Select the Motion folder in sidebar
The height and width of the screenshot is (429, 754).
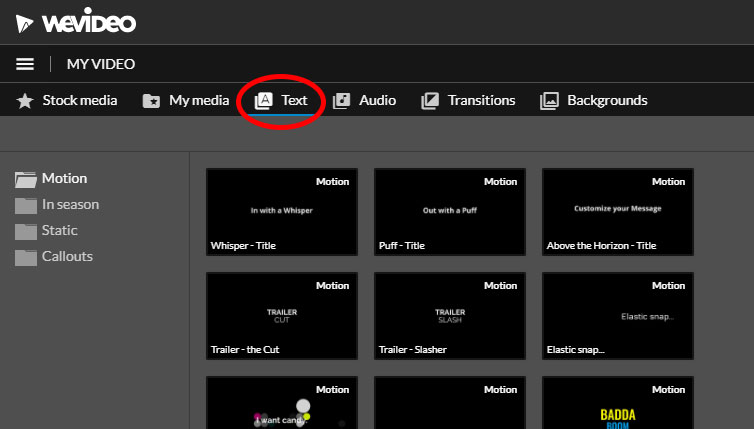tap(64, 179)
